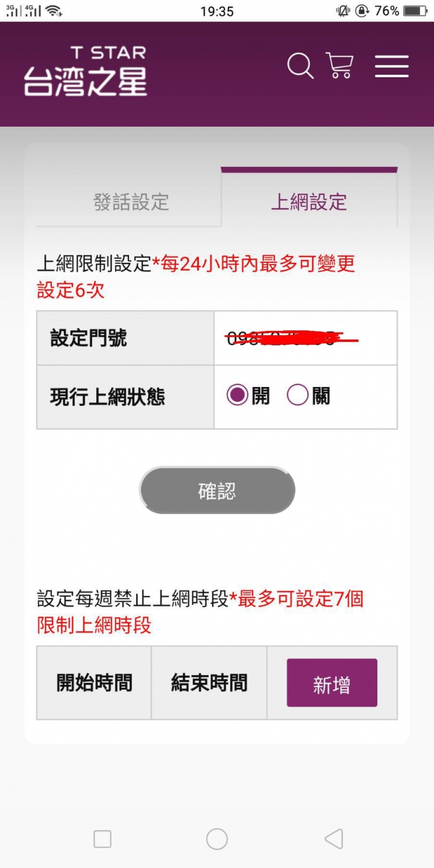Tap the Wi-Fi signal status icon
Viewport: 434px width, 868px height.
pyautogui.click(x=54, y=11)
